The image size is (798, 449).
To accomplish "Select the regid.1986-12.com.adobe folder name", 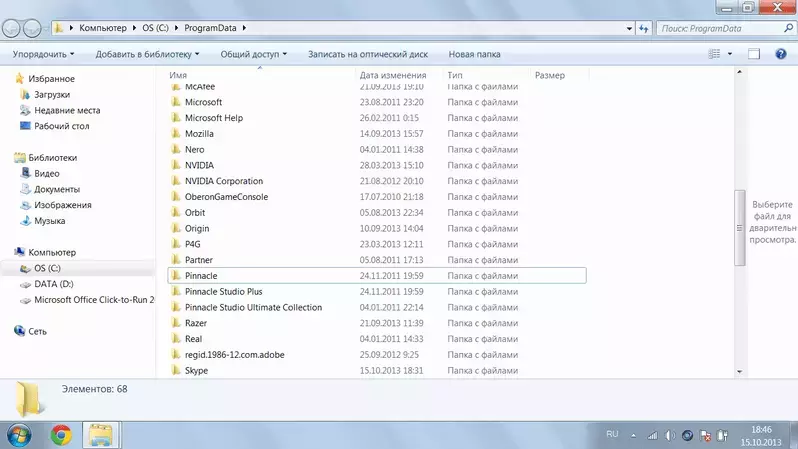I will (235, 354).
